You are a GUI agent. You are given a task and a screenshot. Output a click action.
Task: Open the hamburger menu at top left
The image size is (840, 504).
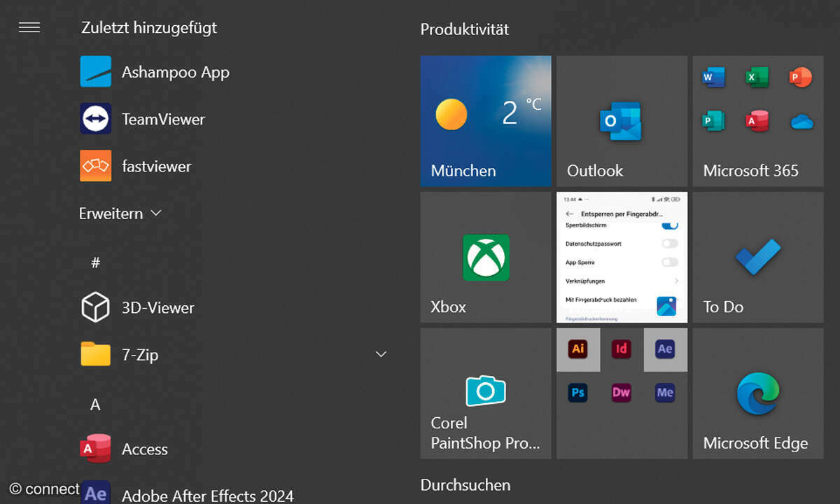29,27
